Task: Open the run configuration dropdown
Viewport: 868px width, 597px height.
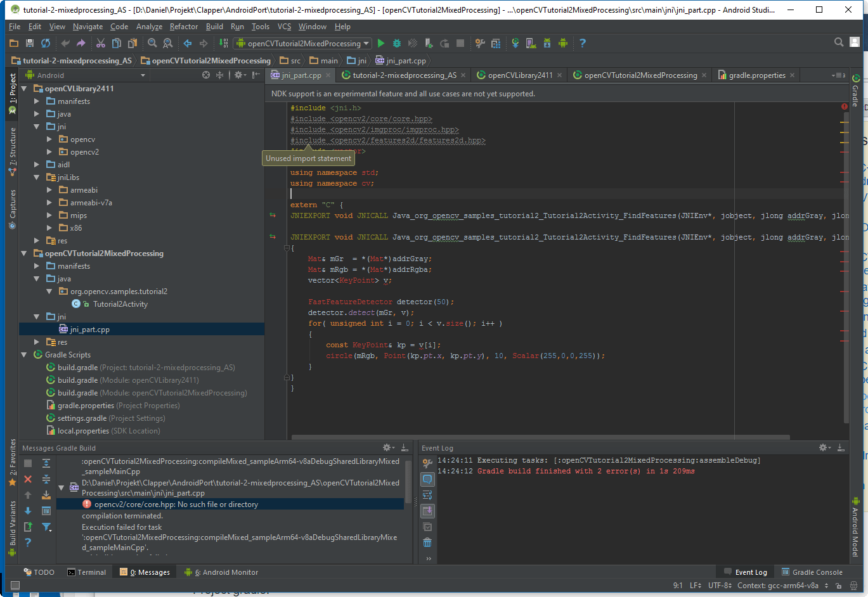Action: click(x=302, y=43)
